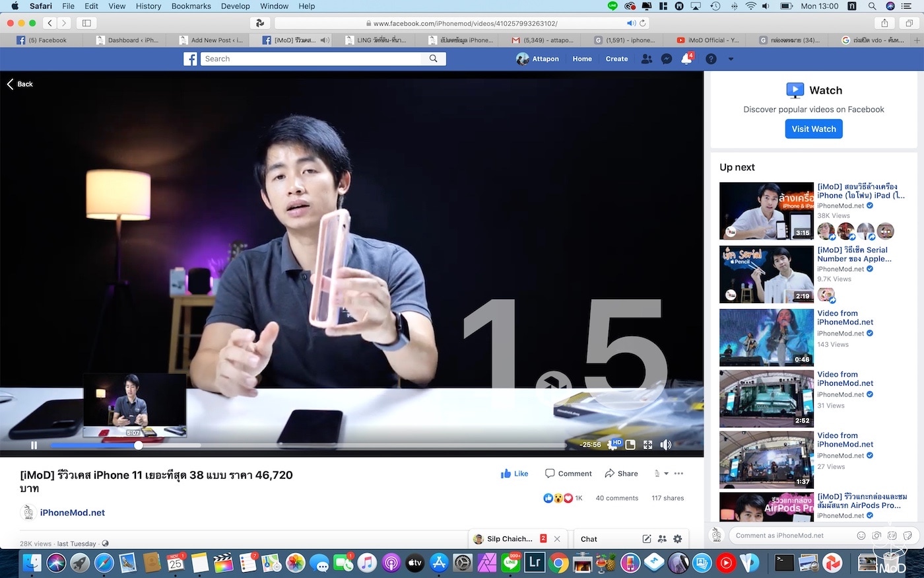Open the History menu

tap(148, 6)
